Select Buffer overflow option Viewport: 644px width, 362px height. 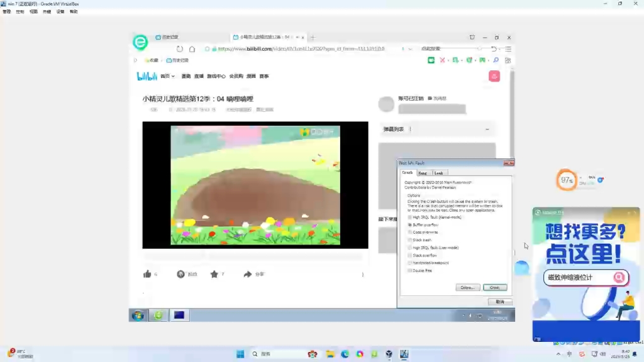pyautogui.click(x=423, y=225)
